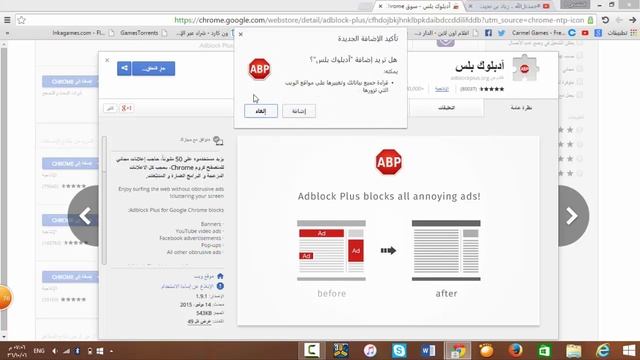This screenshot has height=360, width=640.
Task: Bookmark this page with the star icon
Action: (21, 20)
